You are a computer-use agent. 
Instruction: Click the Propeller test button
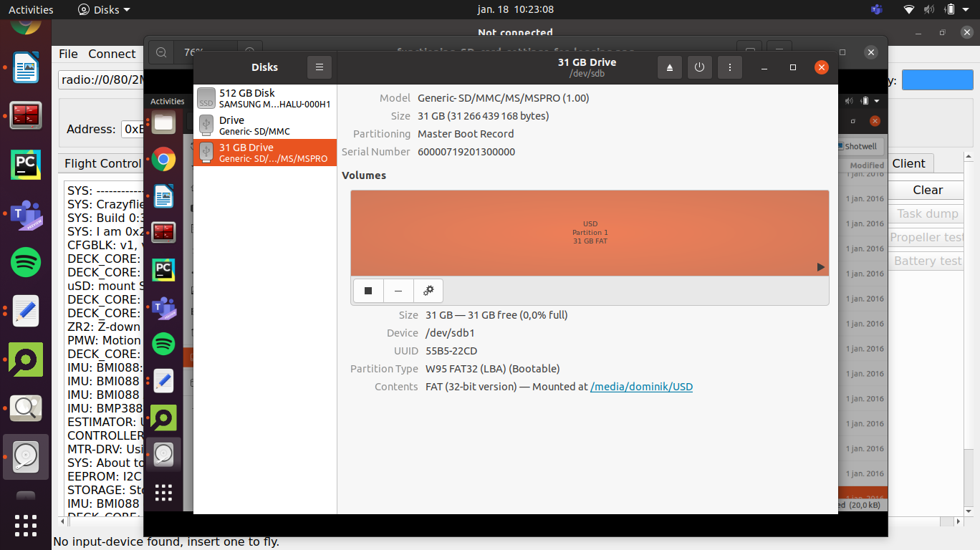(928, 237)
